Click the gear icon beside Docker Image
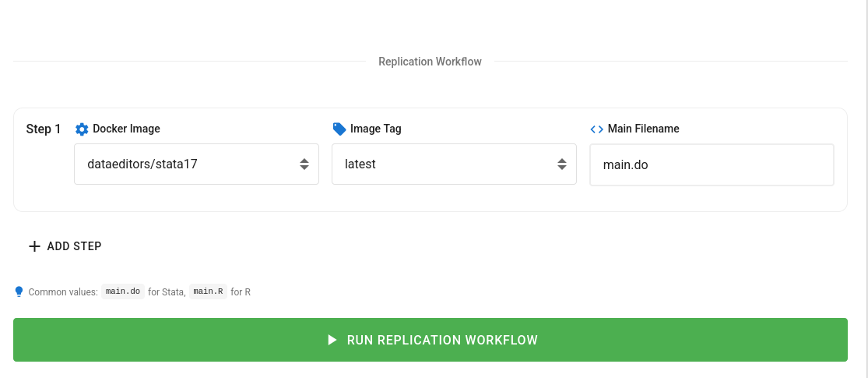 [x=82, y=129]
